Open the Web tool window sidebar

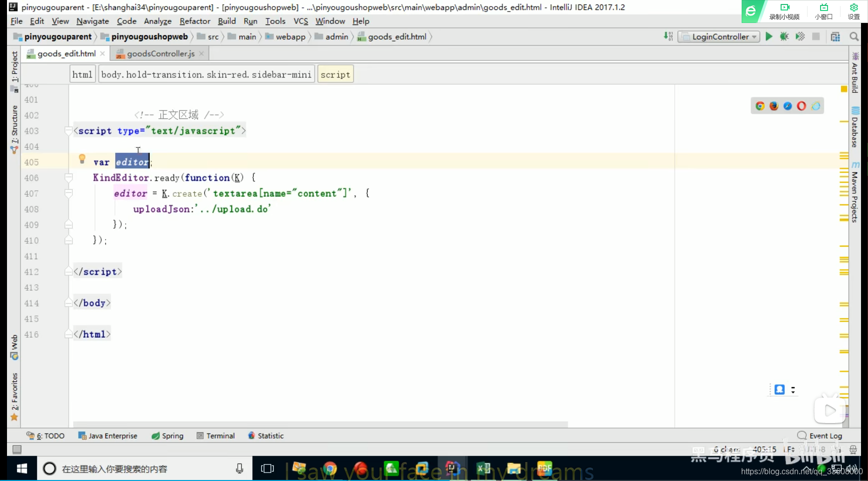(x=14, y=347)
